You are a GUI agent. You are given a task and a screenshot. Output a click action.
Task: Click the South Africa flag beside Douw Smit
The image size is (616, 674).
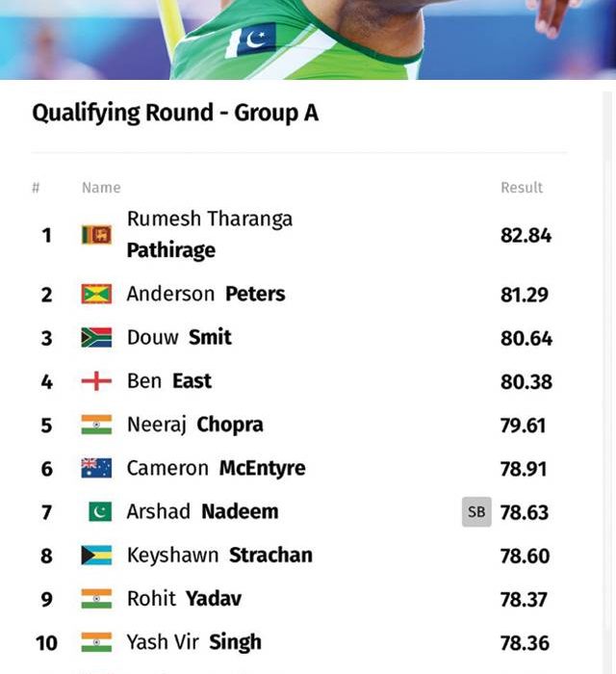pyautogui.click(x=96, y=337)
